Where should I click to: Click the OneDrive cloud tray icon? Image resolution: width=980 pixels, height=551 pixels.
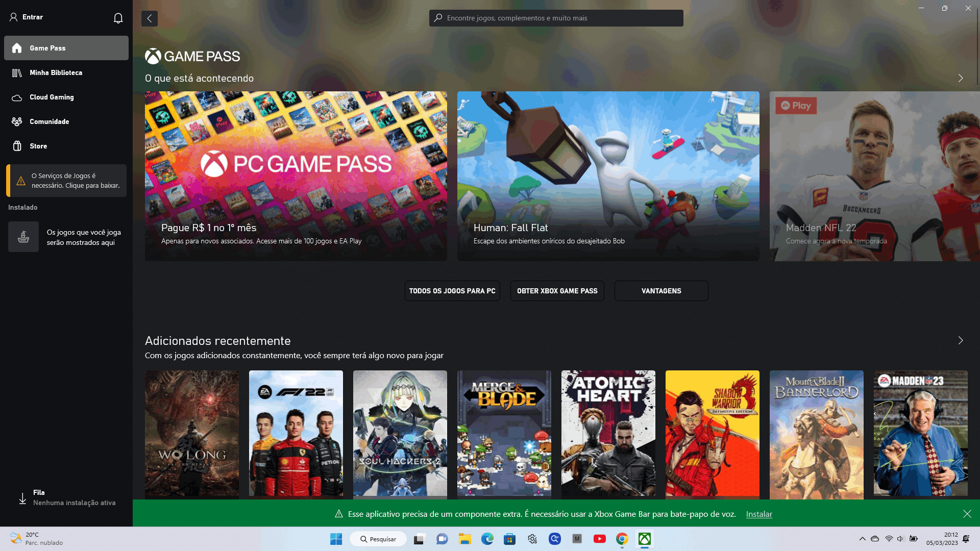click(875, 539)
